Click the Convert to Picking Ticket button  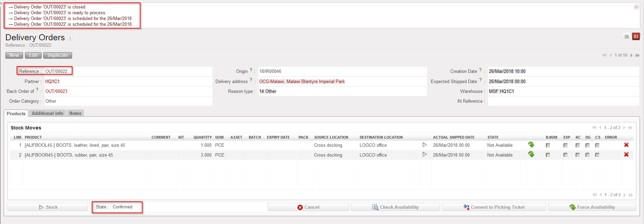[x=494, y=207]
